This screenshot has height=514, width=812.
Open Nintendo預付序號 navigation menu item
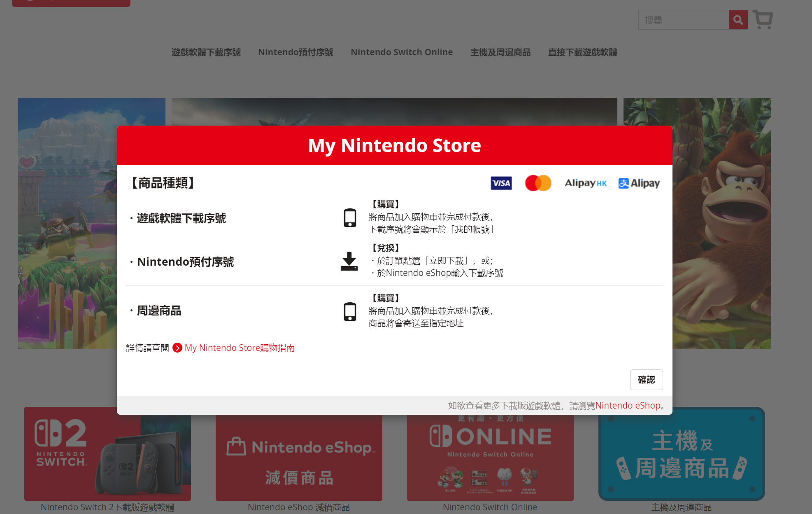(x=295, y=52)
